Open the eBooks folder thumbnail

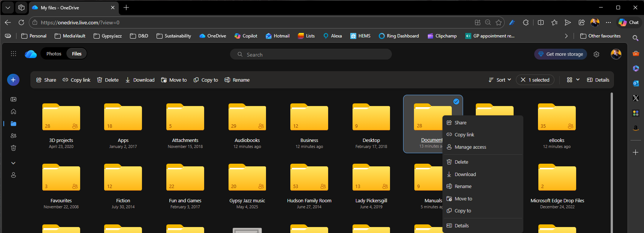pyautogui.click(x=557, y=117)
